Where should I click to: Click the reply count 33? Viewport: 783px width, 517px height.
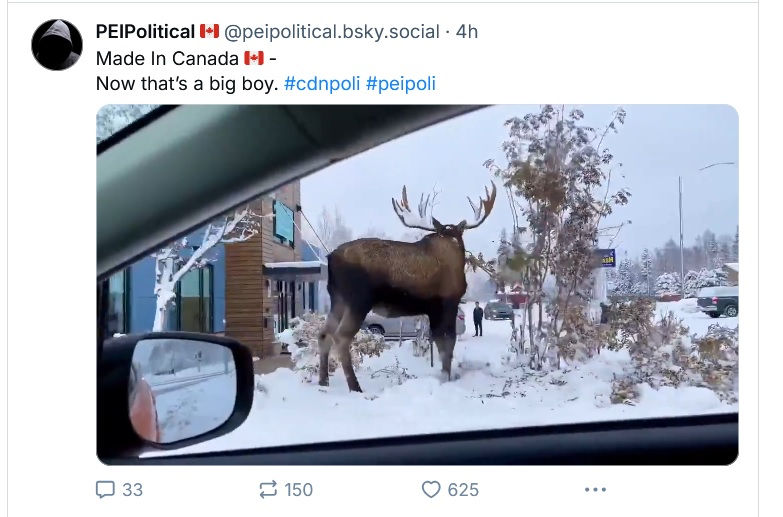click(133, 490)
